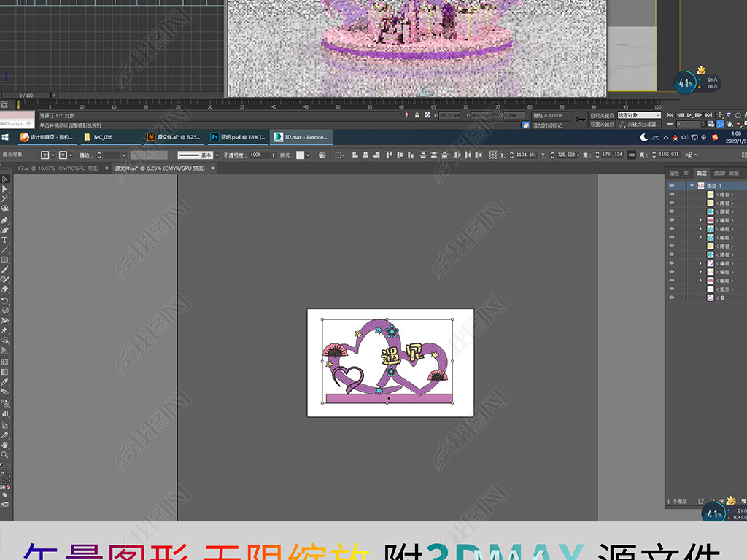Click the Selection Lock padlock in 3ds Max
747x560 pixels.
tap(417, 115)
